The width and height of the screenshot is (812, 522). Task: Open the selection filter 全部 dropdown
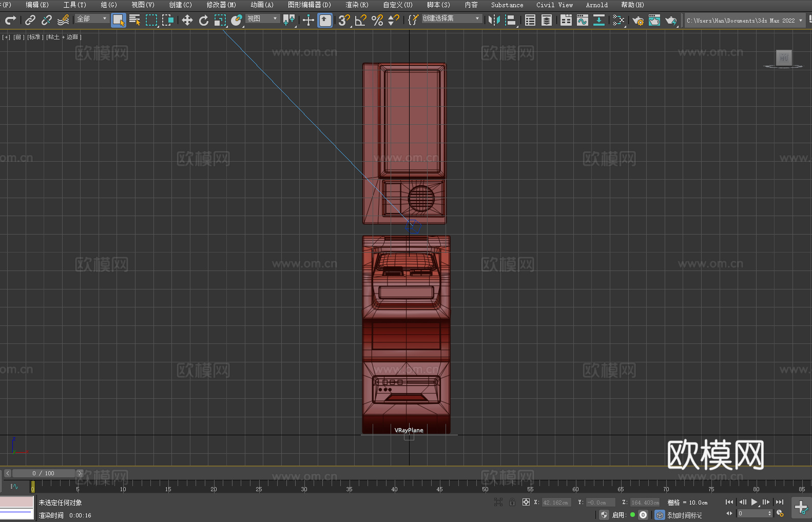pos(92,18)
